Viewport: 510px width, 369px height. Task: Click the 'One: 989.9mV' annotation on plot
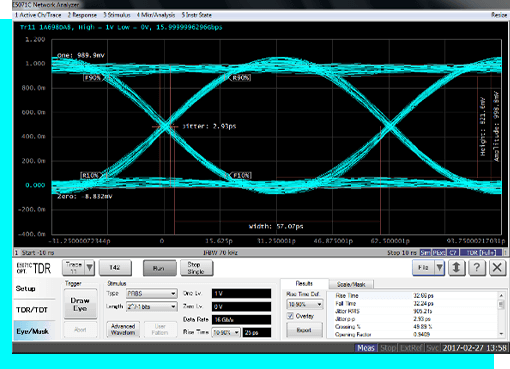point(81,55)
